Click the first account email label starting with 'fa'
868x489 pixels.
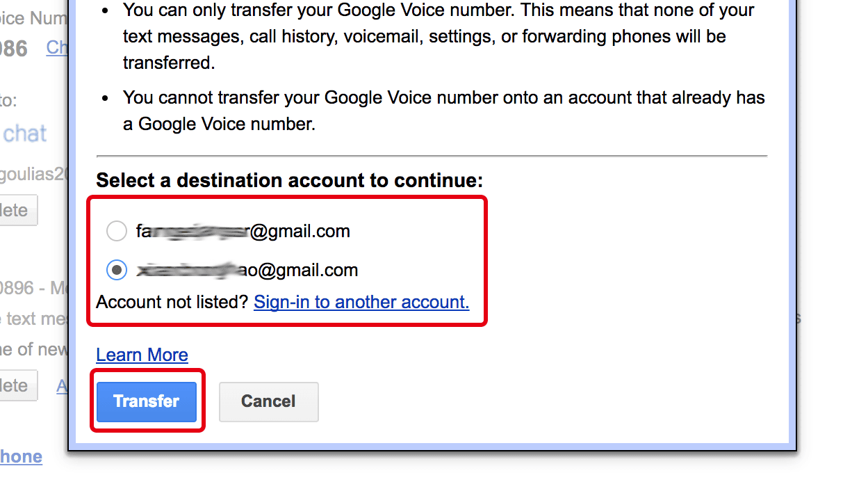243,231
